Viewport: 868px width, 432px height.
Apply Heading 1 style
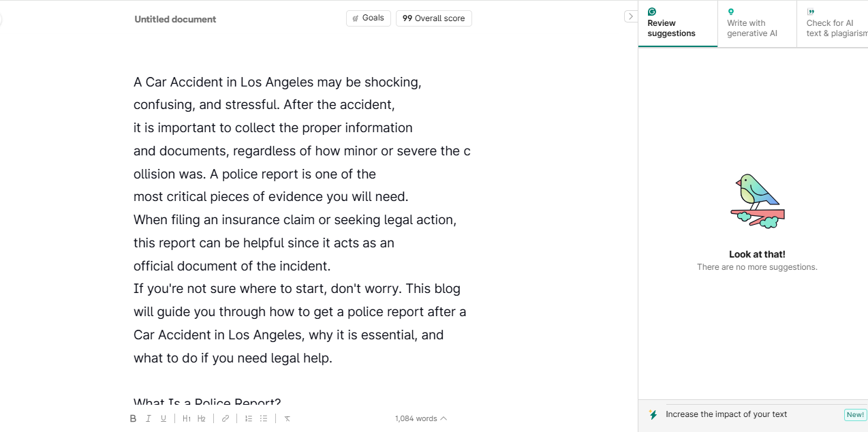(x=186, y=418)
